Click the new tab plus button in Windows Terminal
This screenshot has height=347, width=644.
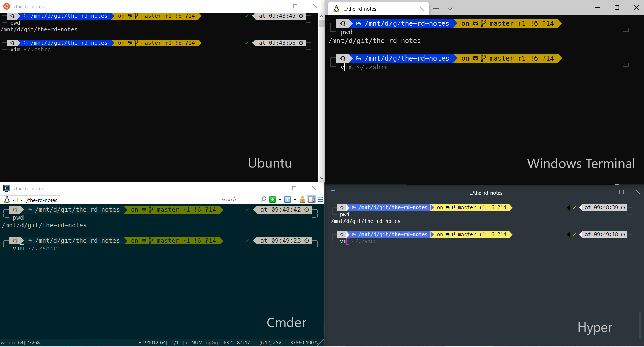click(x=436, y=8)
